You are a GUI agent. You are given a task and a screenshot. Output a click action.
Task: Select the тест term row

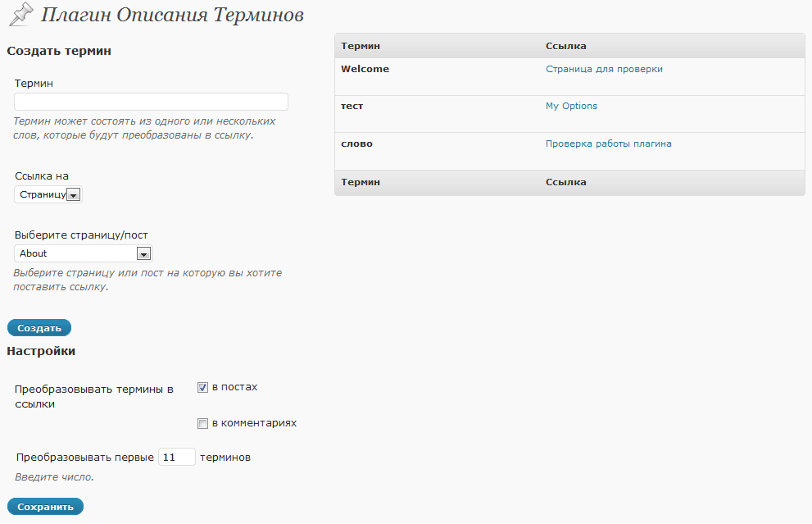tap(569, 114)
